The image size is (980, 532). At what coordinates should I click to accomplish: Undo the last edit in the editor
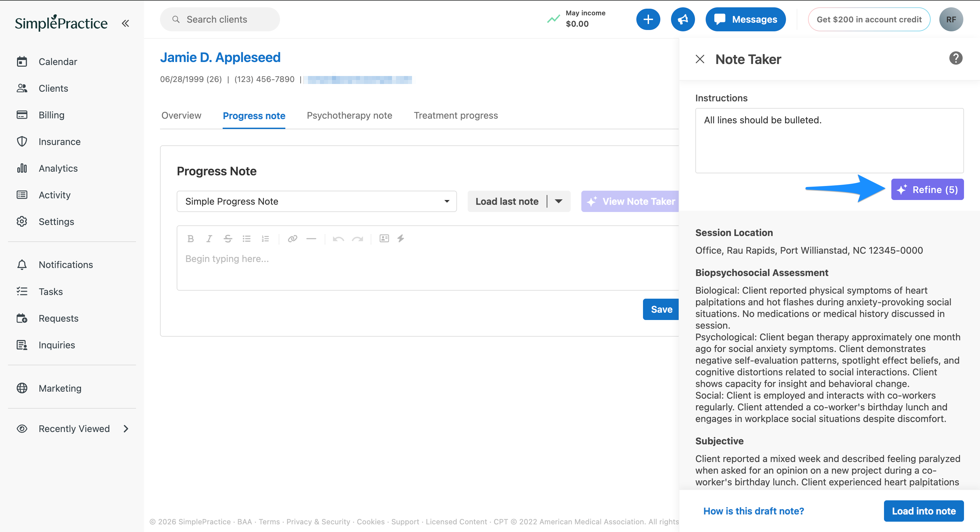338,239
